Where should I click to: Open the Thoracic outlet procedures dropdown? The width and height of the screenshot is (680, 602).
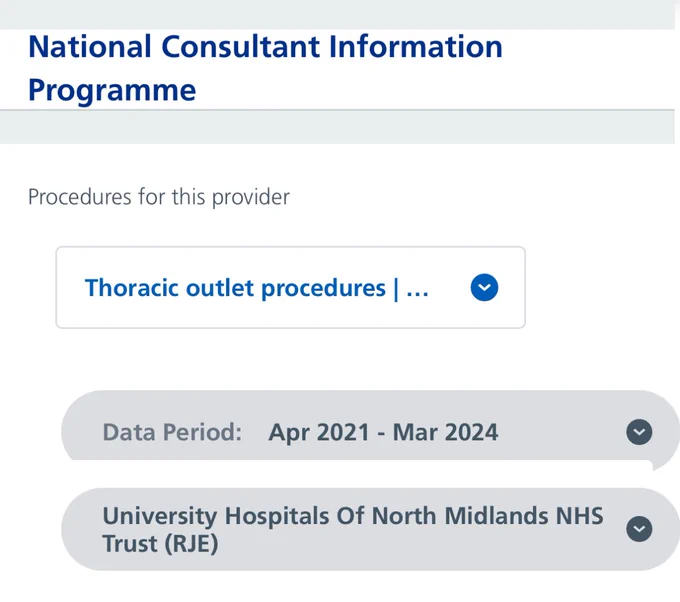point(291,287)
